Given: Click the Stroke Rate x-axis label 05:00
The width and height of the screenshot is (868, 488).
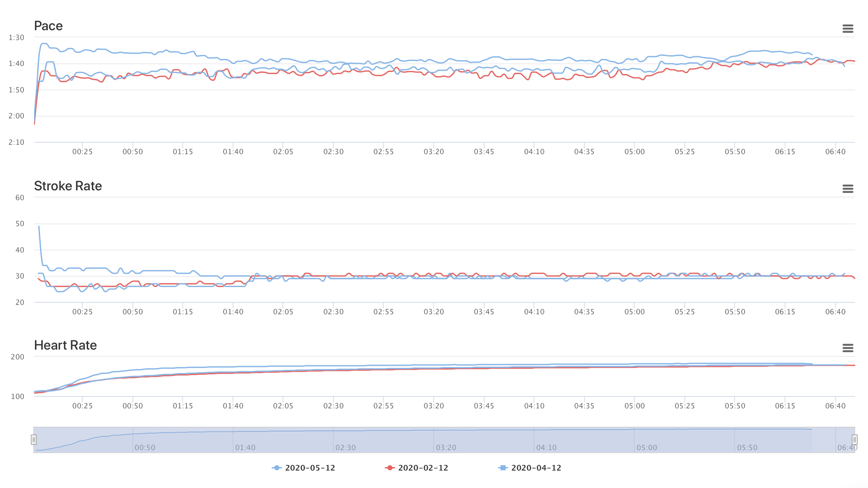Looking at the screenshot, I should [635, 312].
